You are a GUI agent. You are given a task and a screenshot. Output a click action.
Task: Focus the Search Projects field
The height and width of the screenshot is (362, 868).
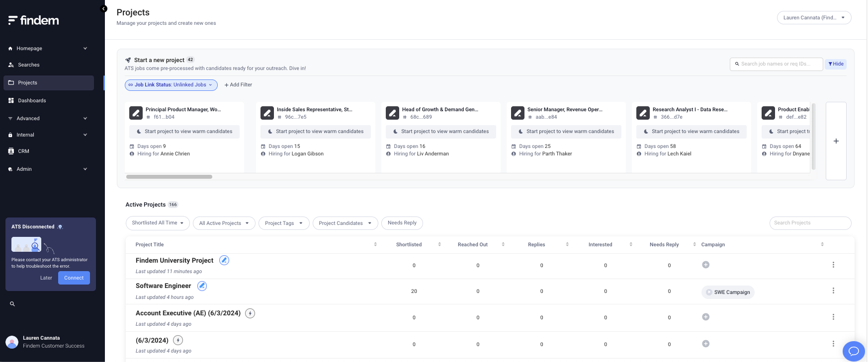tap(810, 223)
